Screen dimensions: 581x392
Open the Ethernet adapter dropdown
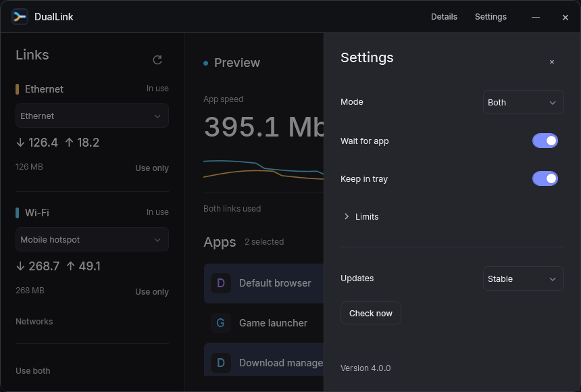coord(92,116)
